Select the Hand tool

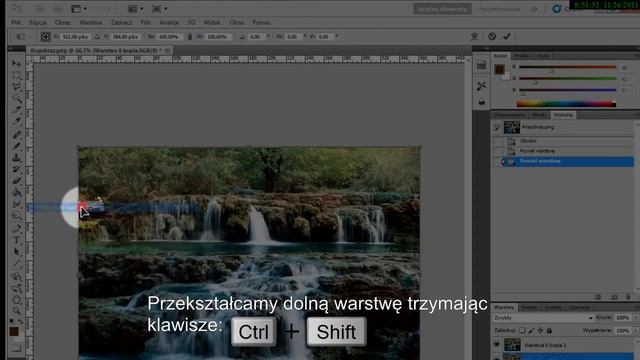16,300
